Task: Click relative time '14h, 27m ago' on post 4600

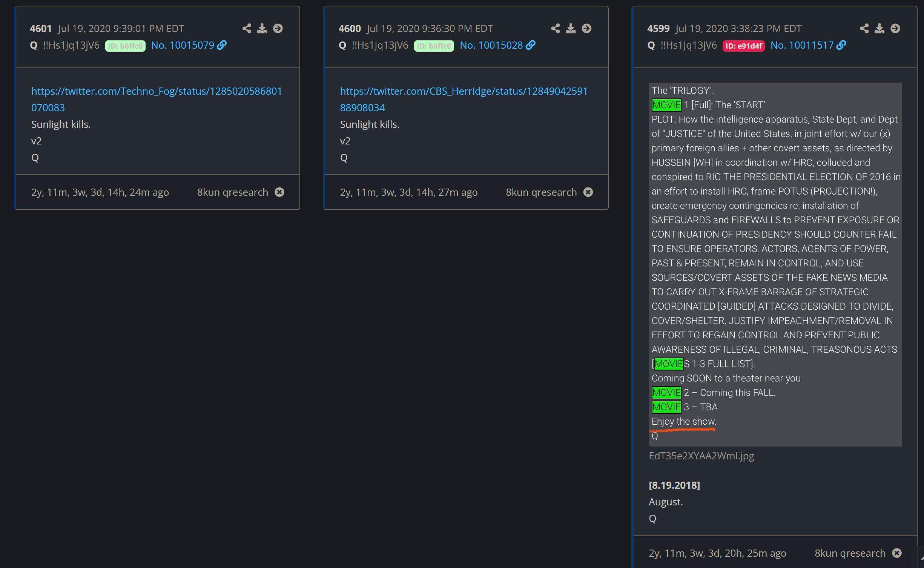Action: pos(447,192)
